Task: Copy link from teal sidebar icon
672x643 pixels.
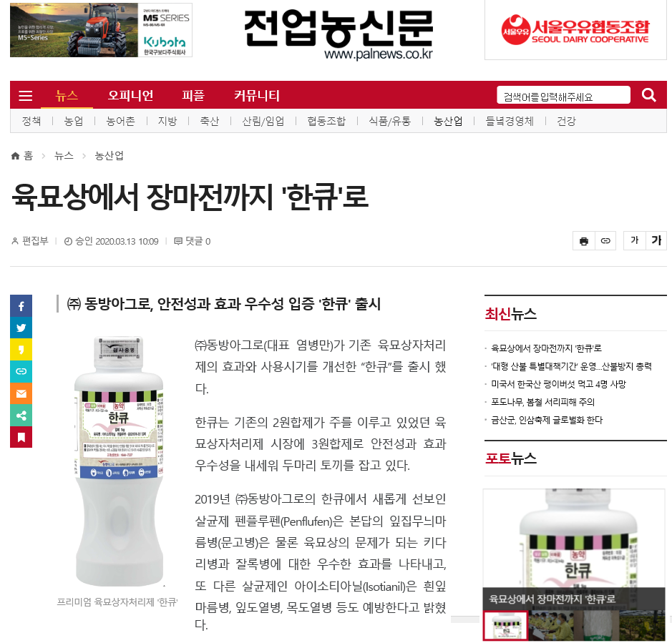Action: click(x=21, y=371)
